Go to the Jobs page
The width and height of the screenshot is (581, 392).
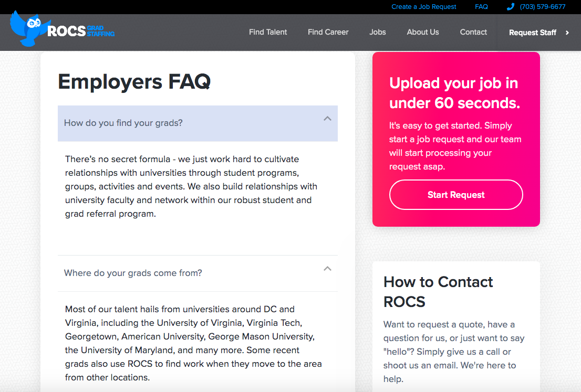pos(378,32)
